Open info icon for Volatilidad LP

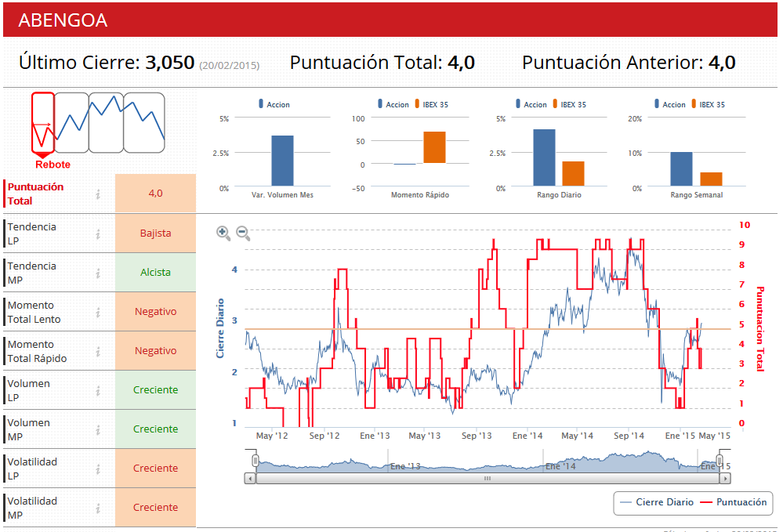(98, 469)
